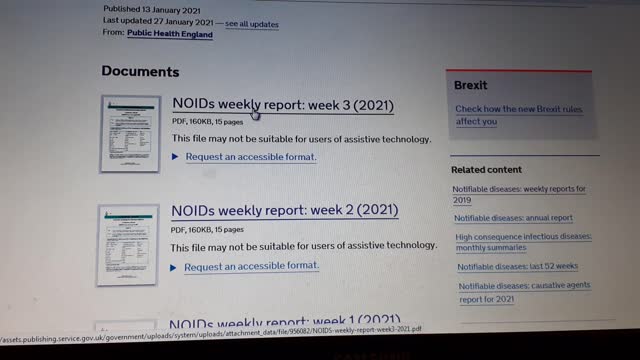Click the status bar URL text
Image resolution: width=640 pixels, height=360 pixels.
pos(211,334)
